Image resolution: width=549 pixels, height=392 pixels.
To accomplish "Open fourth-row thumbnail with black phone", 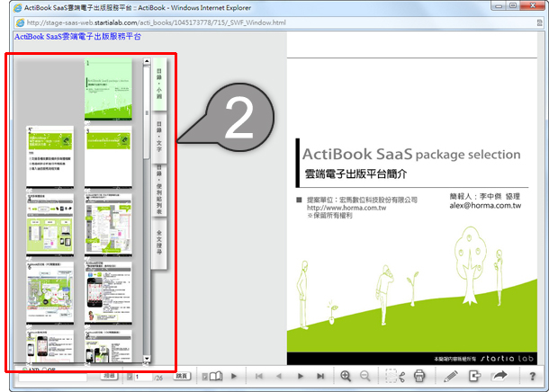I will click(x=108, y=292).
